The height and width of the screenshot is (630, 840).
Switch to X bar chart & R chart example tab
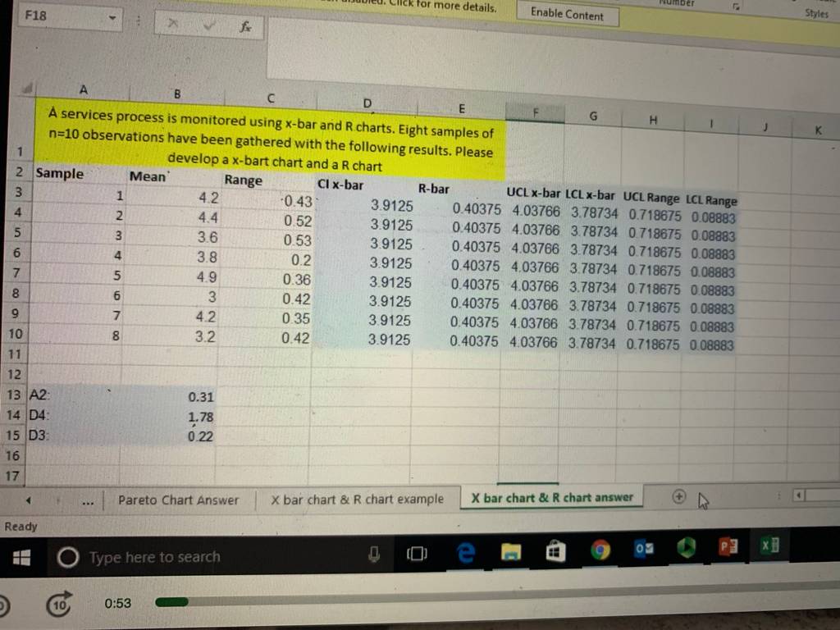[357, 500]
